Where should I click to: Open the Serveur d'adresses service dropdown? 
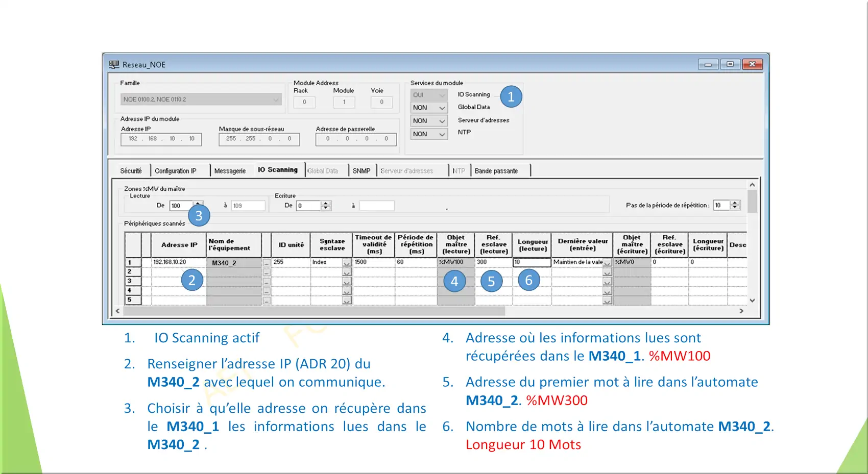click(x=429, y=121)
